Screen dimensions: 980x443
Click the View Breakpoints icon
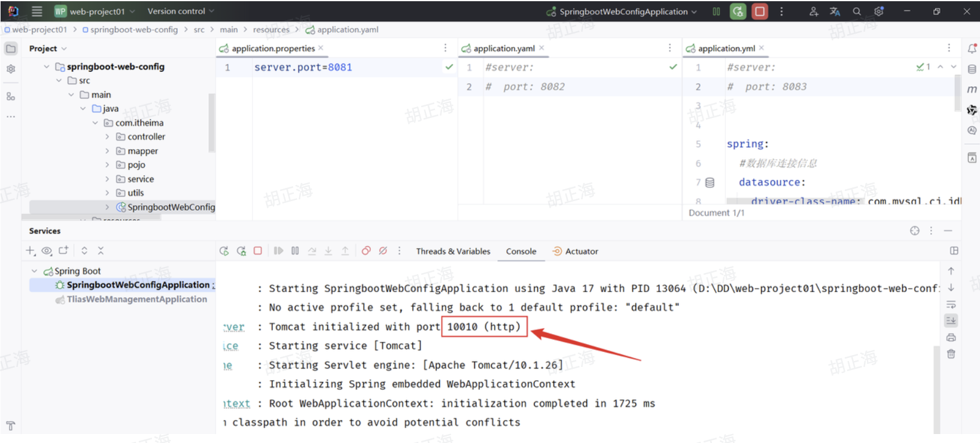(366, 251)
